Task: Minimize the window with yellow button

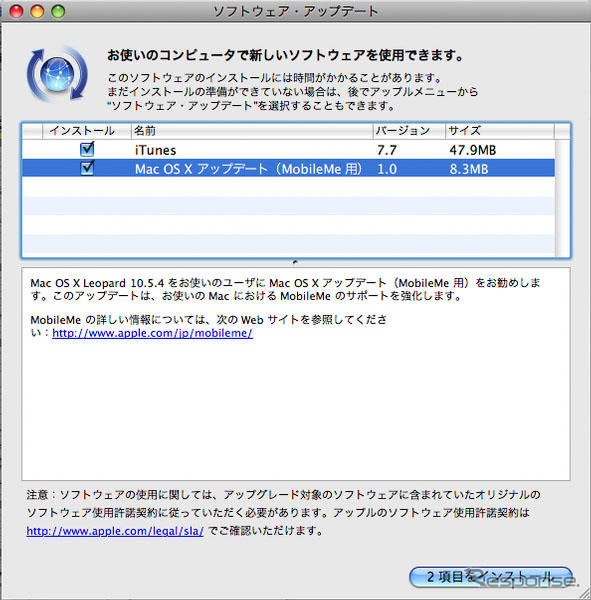Action: point(37,11)
